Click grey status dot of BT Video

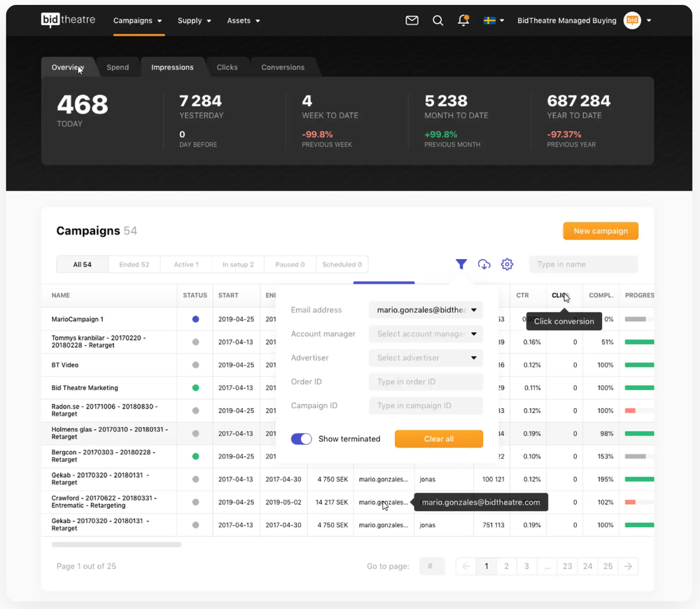coord(195,365)
